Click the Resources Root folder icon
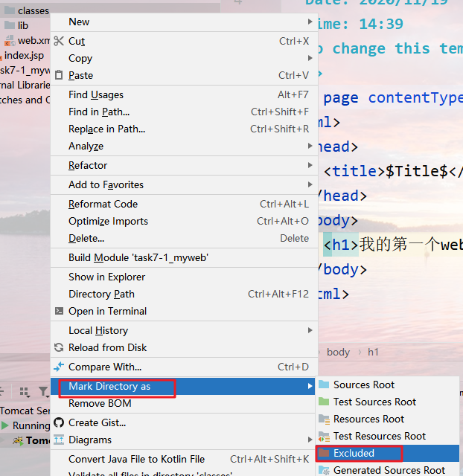This screenshot has width=463, height=476. coord(324,419)
